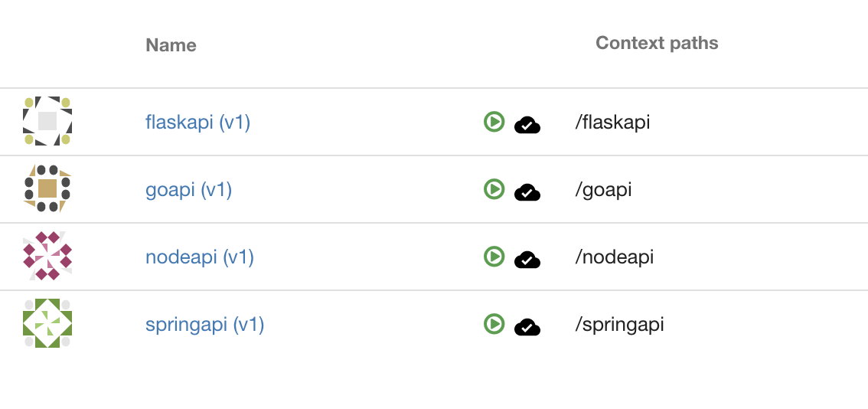Click the Context paths column header
The height and width of the screenshot is (409, 868).
657,43
